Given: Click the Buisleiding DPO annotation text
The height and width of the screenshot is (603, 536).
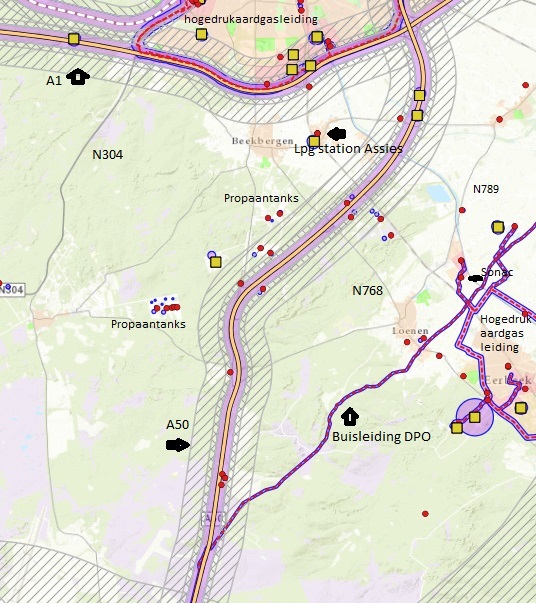Looking at the screenshot, I should (x=381, y=436).
